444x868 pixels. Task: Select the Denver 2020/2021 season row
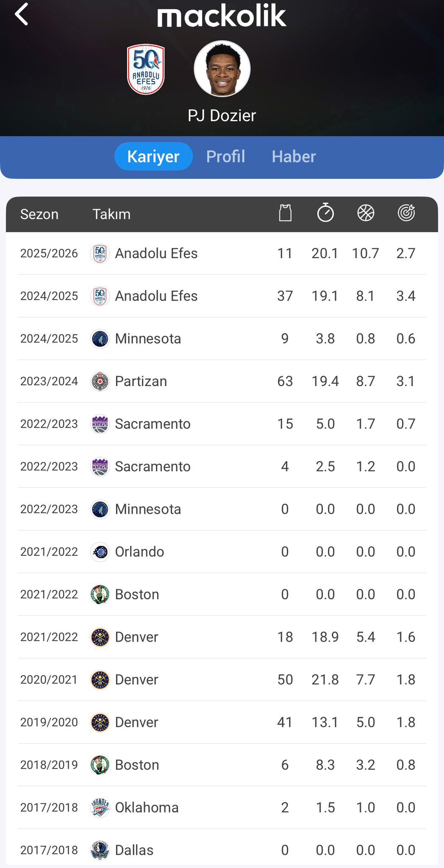tap(222, 679)
